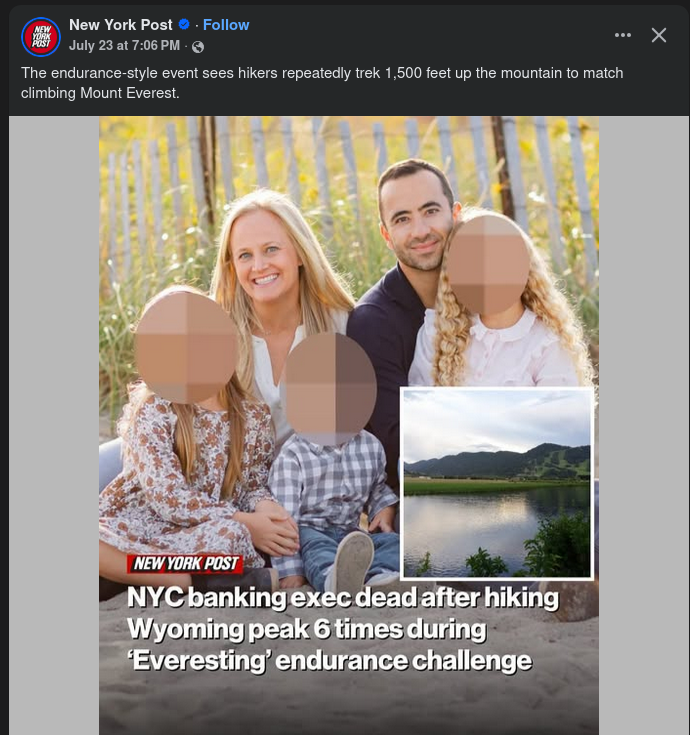The height and width of the screenshot is (735, 690).
Task: Click the gray margin left of image
Action: coord(54,425)
